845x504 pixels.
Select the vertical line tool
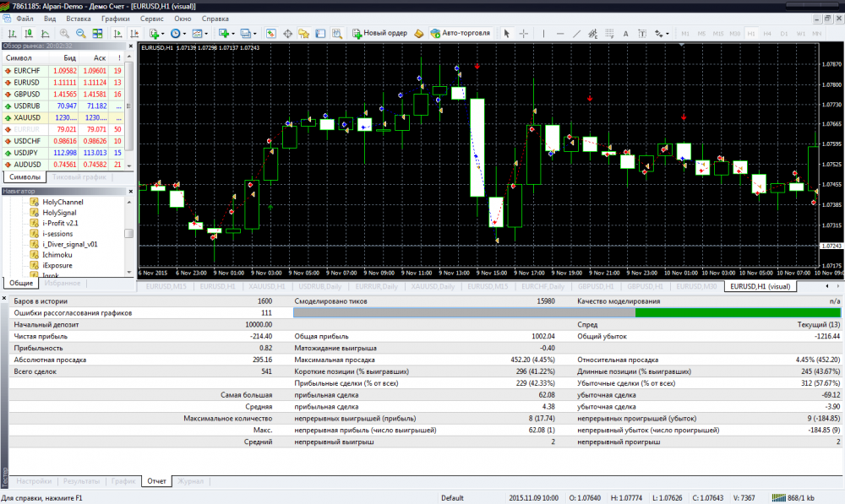click(543, 34)
